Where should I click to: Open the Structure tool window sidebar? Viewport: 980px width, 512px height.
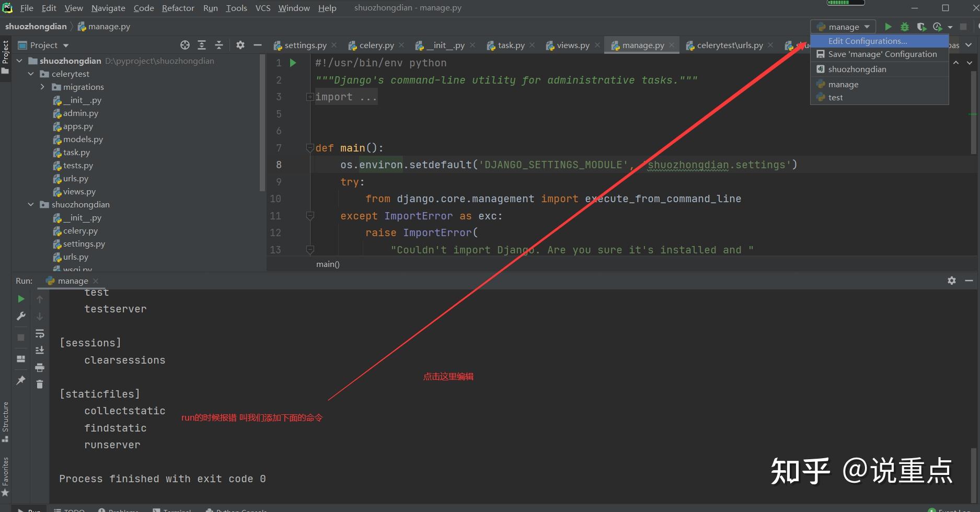[5, 422]
